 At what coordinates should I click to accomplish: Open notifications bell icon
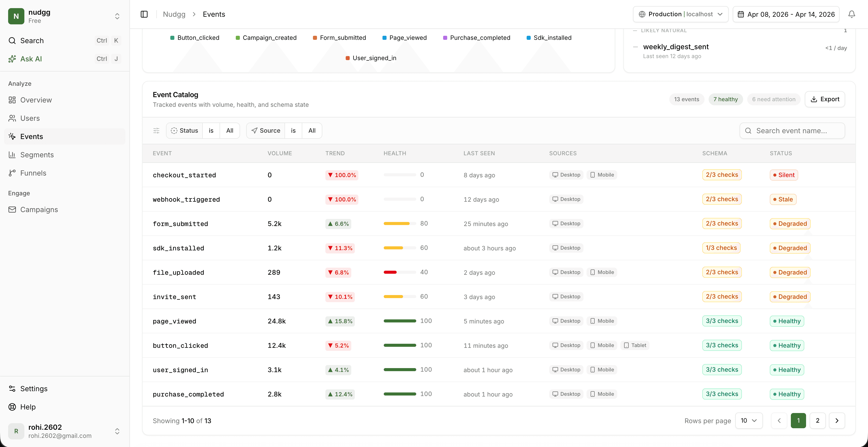click(x=852, y=14)
